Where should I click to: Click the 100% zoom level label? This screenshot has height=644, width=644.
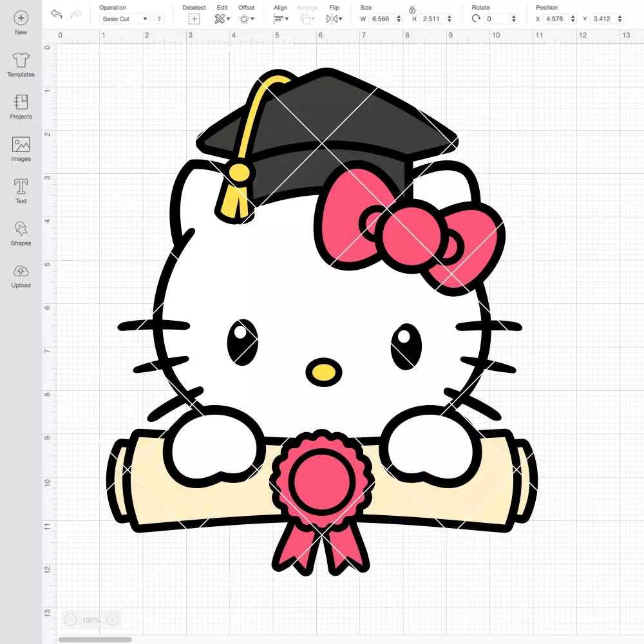91,620
